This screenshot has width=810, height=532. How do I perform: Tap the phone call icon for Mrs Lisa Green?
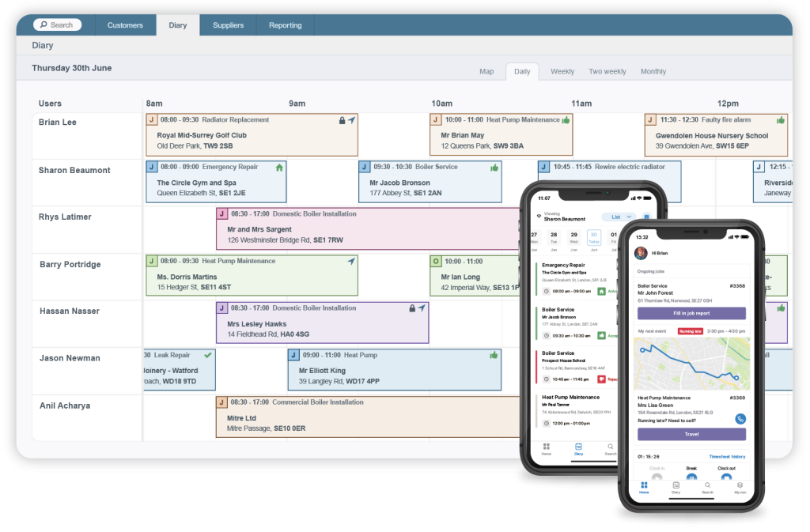coord(740,419)
